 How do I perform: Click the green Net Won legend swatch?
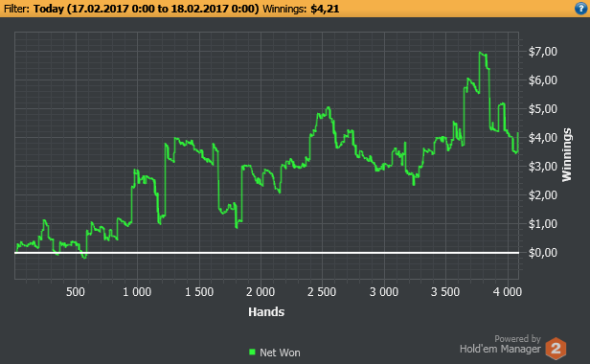(x=252, y=352)
